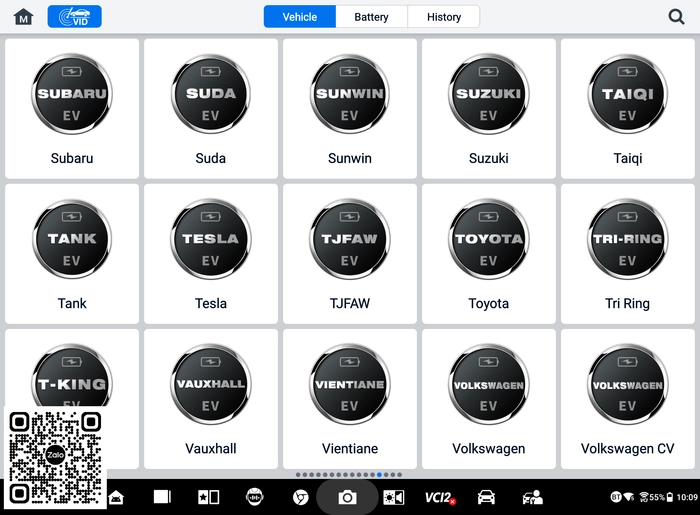Image resolution: width=700 pixels, height=515 pixels.
Task: Click the Taiqi label
Action: (x=628, y=158)
